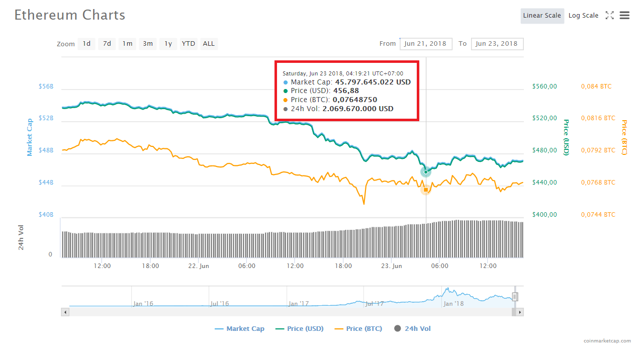
Task: Hide the Price (USD) series
Action: [300, 329]
